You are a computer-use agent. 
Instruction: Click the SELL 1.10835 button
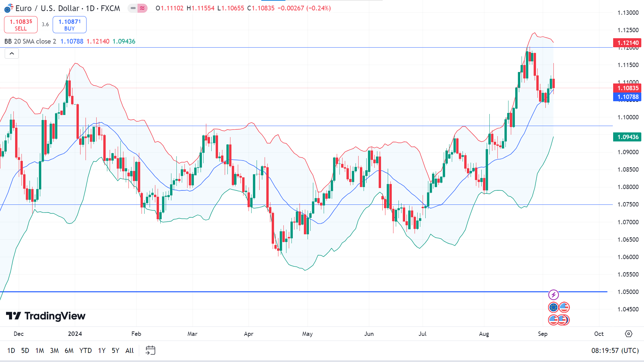coord(21,25)
